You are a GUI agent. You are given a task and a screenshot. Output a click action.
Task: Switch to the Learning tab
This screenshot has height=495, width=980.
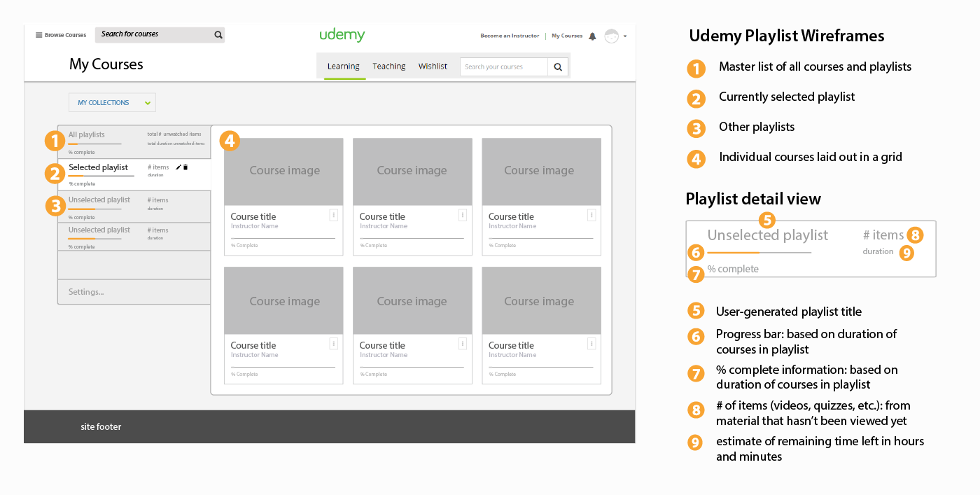pyautogui.click(x=344, y=67)
